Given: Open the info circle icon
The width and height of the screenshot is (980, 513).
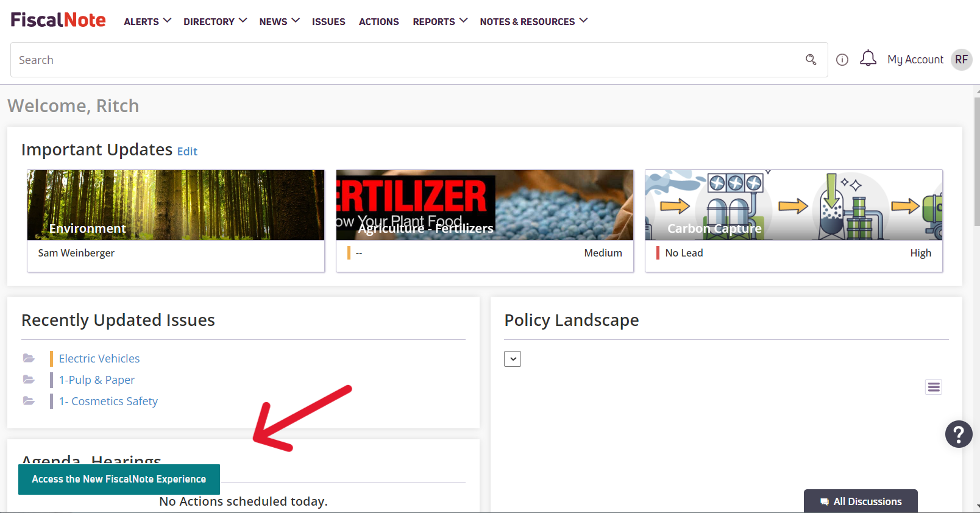Looking at the screenshot, I should point(842,60).
